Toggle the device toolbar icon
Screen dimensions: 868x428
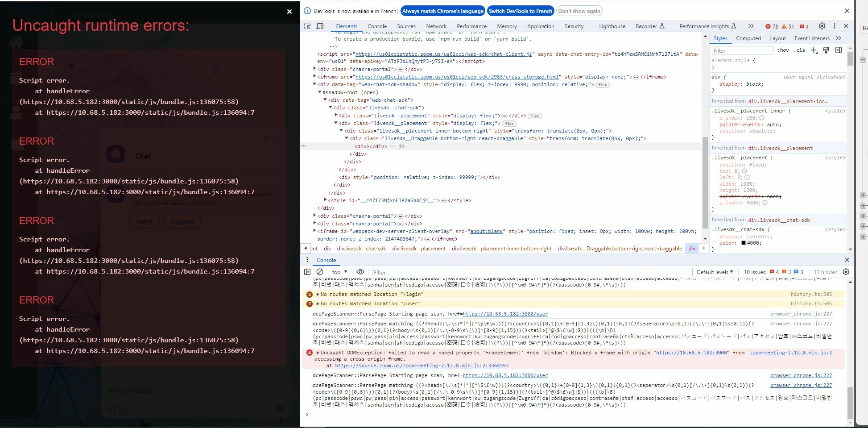[320, 26]
